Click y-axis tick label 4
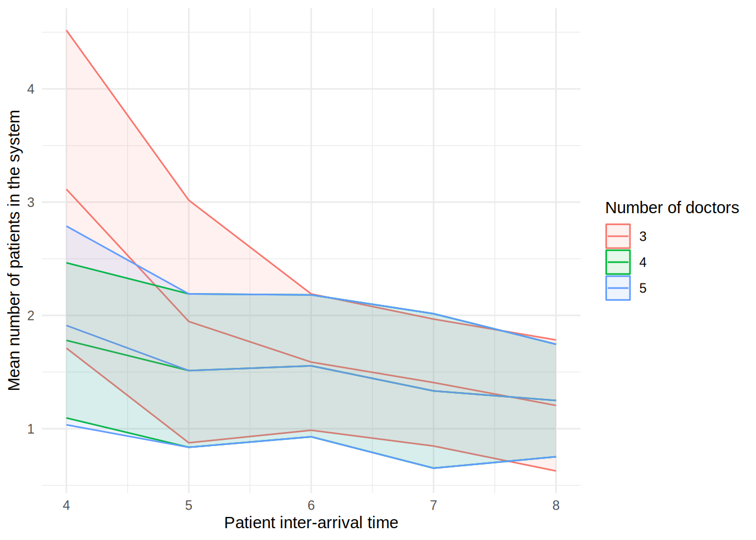Viewport: 756px width, 540px height. (31, 89)
